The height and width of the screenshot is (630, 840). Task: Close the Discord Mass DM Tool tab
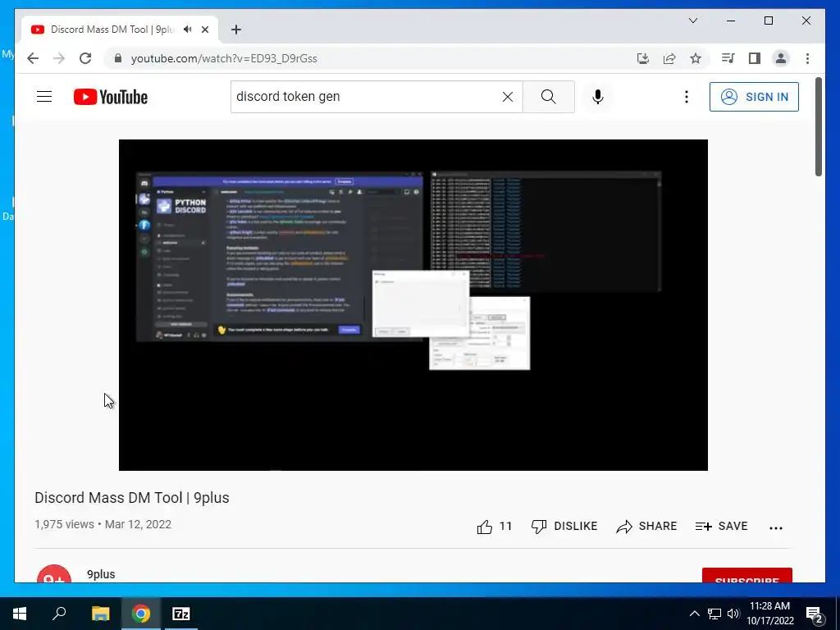pyautogui.click(x=204, y=30)
